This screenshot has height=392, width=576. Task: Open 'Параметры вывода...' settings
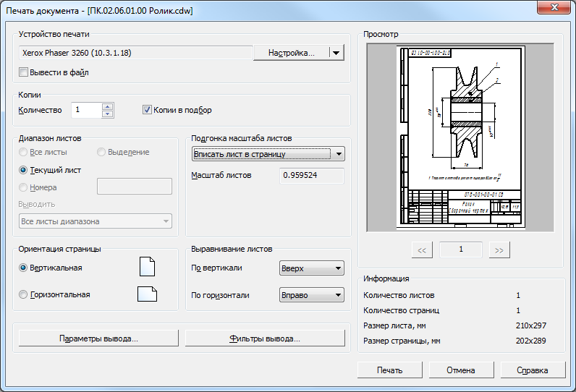98,338
